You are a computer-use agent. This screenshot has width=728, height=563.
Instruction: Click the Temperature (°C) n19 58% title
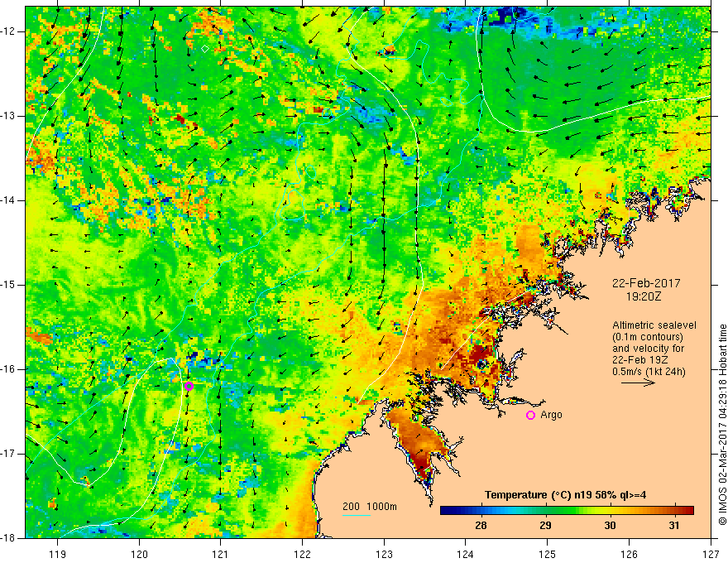(566, 495)
